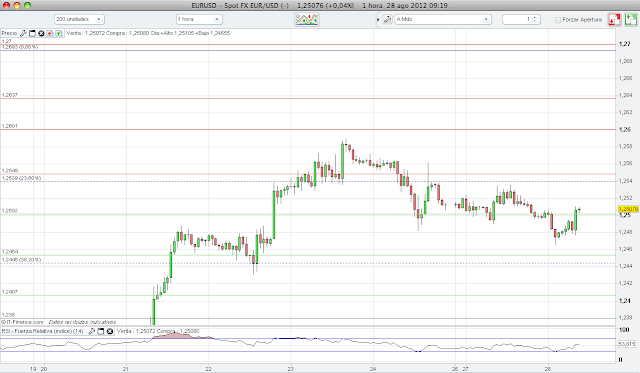
Task: Click the 1,2446 (38,20%) Fibonacci label
Action: (21, 260)
